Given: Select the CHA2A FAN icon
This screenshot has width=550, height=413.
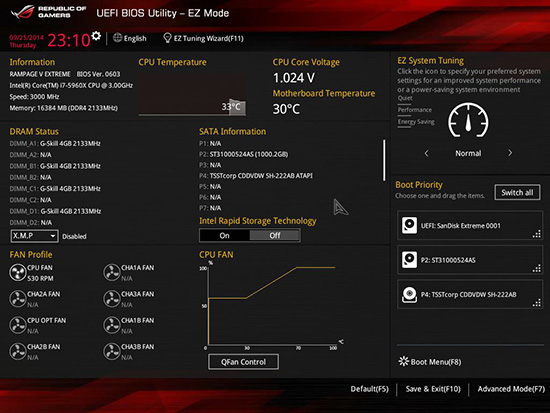Looking at the screenshot, I should point(18,299).
